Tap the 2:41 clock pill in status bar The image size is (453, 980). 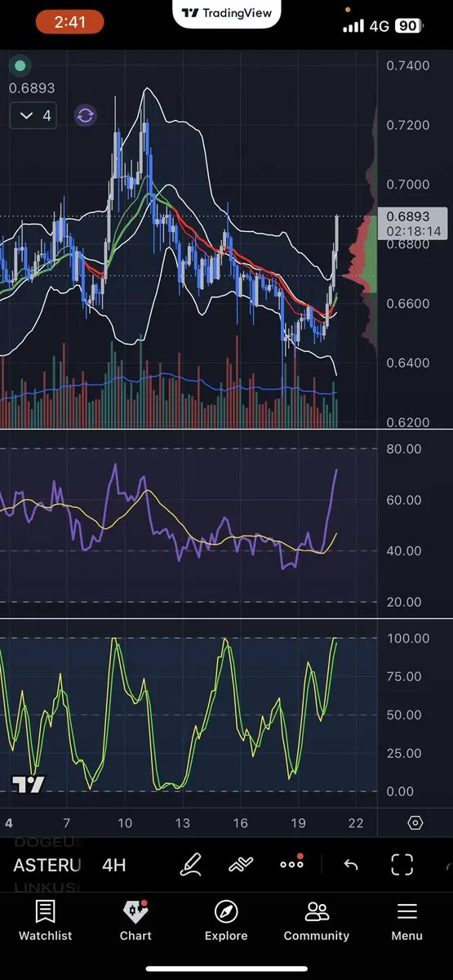point(69,22)
